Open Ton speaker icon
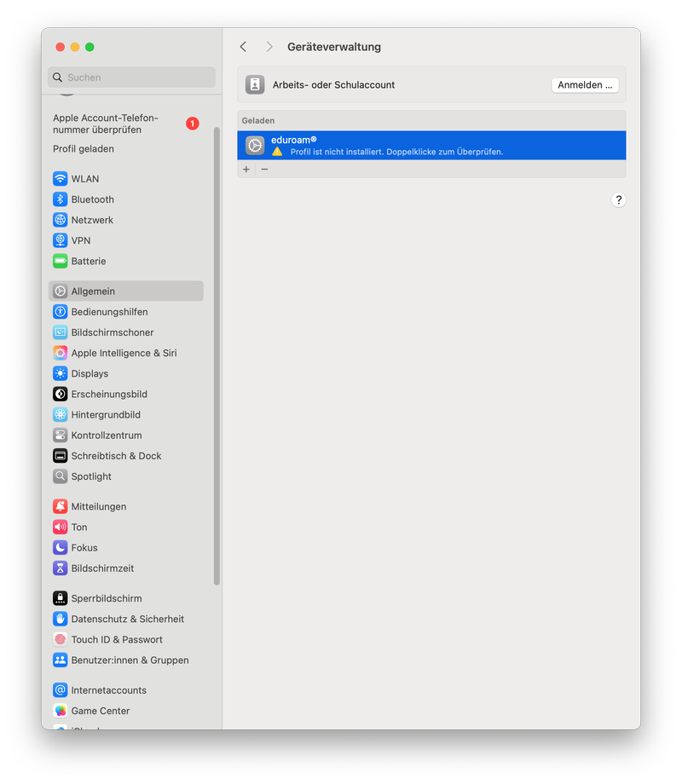The image size is (682, 784). click(x=60, y=527)
